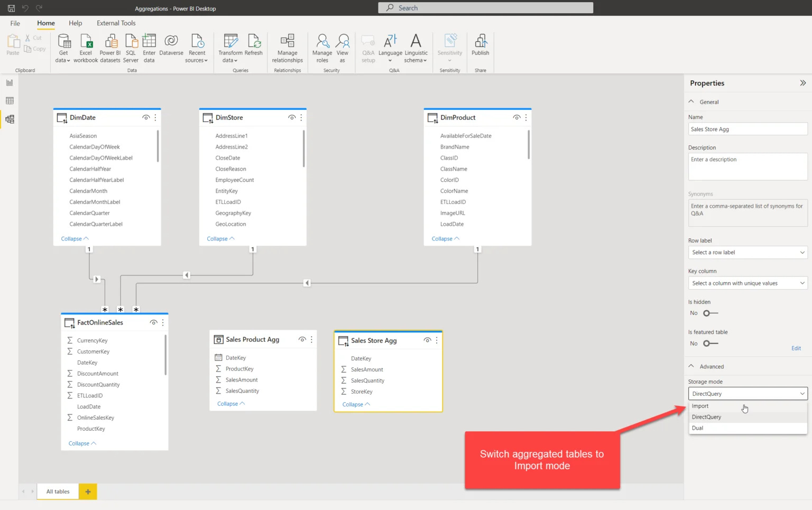Screen dimensions: 812x510
Task: Collapse the DimProduct table card
Action: [445, 239]
